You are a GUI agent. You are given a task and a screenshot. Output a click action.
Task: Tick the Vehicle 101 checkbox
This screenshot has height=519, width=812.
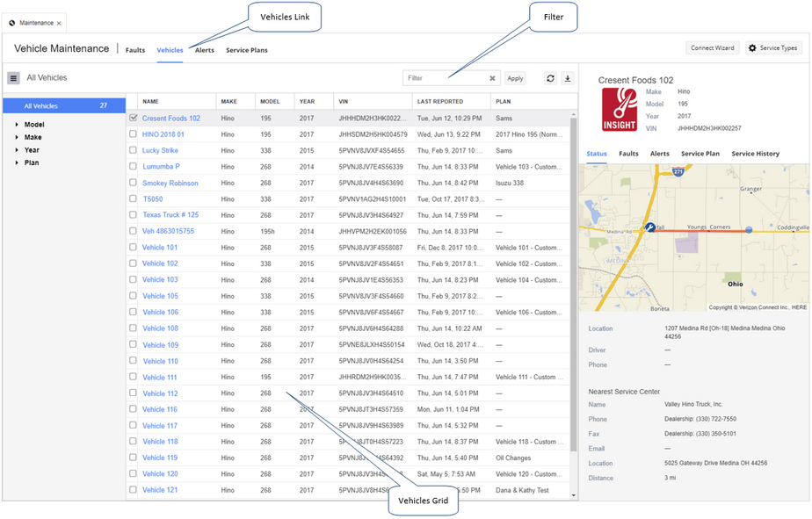tap(133, 248)
